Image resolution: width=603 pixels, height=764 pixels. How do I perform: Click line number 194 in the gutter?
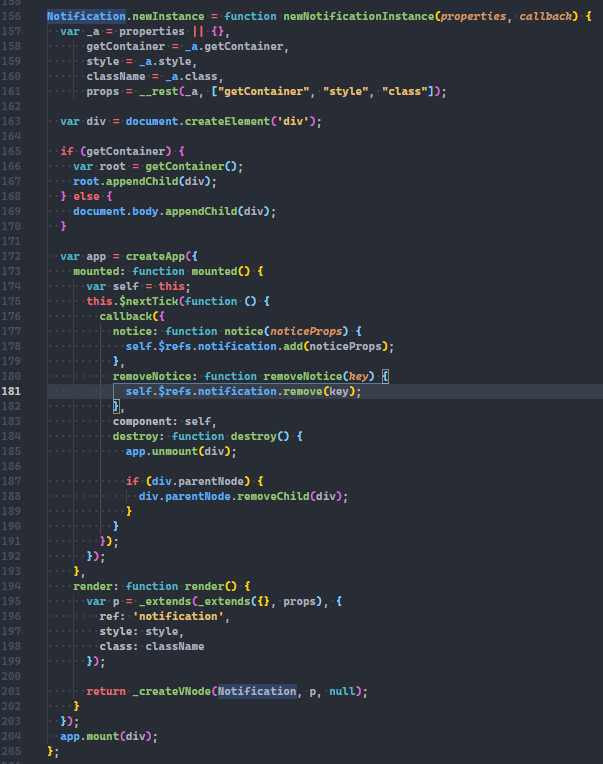pos(13,586)
